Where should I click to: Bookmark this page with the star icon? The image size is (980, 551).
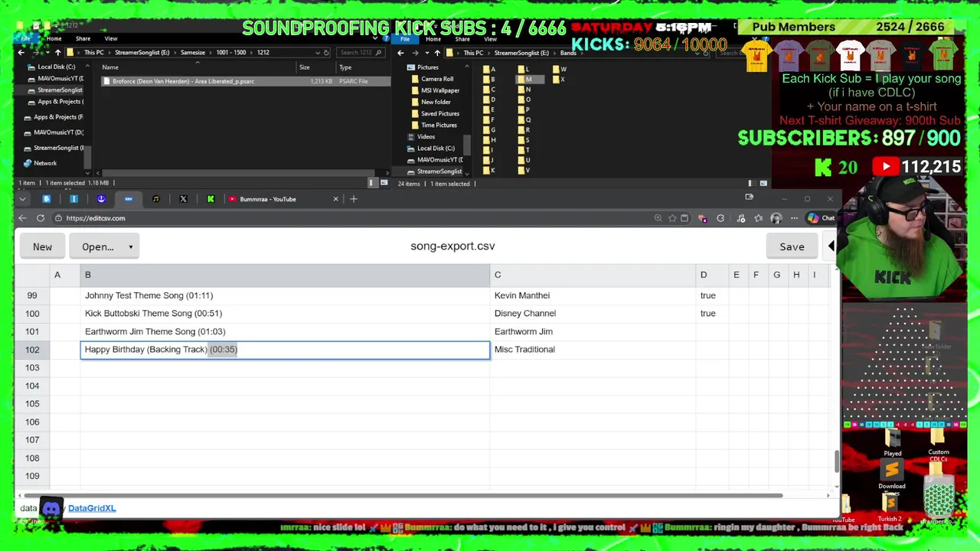(671, 218)
